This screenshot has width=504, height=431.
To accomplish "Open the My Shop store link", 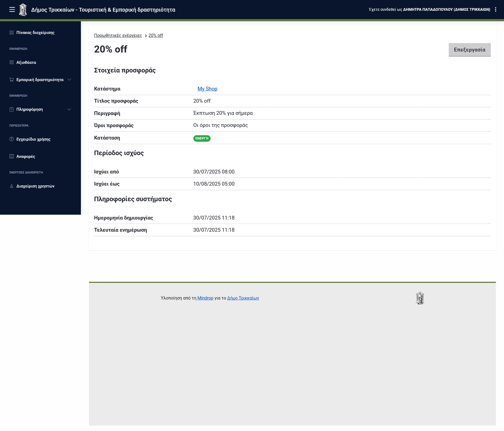I will click(x=207, y=89).
